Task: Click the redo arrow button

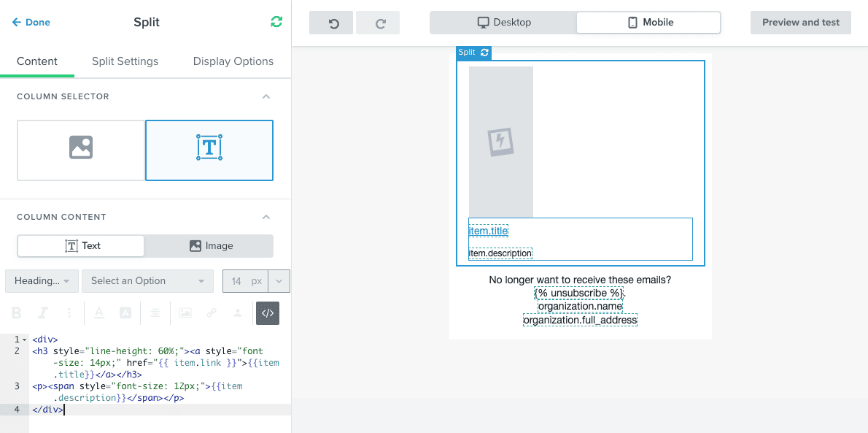Action: click(379, 23)
